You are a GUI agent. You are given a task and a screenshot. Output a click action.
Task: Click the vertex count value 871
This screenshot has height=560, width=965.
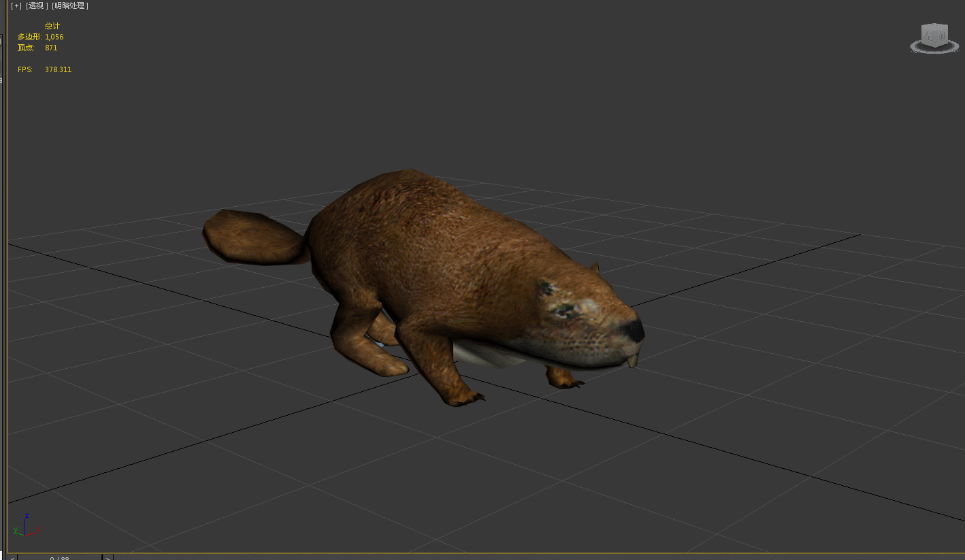(51, 48)
